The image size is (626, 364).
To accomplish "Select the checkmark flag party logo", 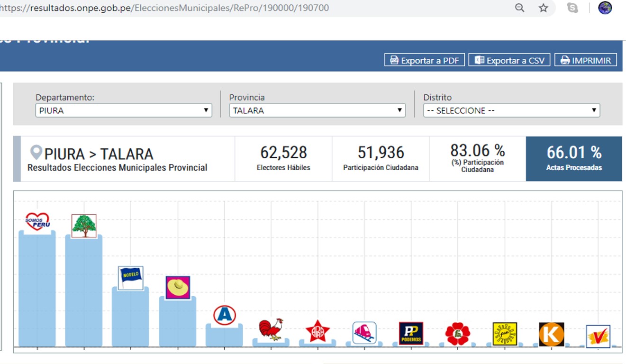I will click(598, 337).
